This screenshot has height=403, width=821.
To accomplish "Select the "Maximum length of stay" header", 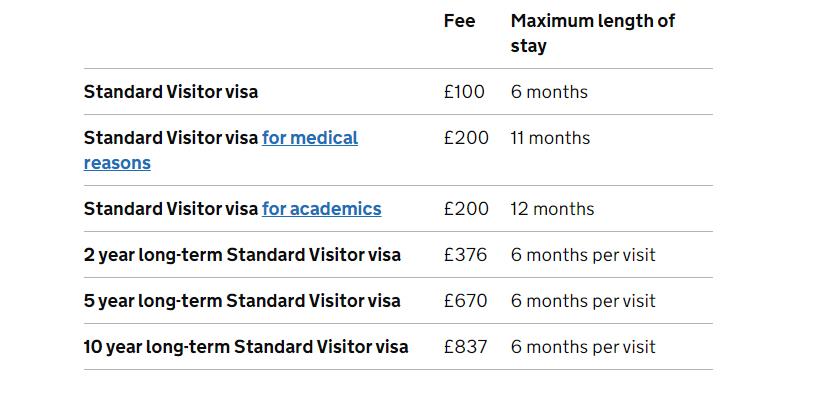I will click(x=592, y=33).
